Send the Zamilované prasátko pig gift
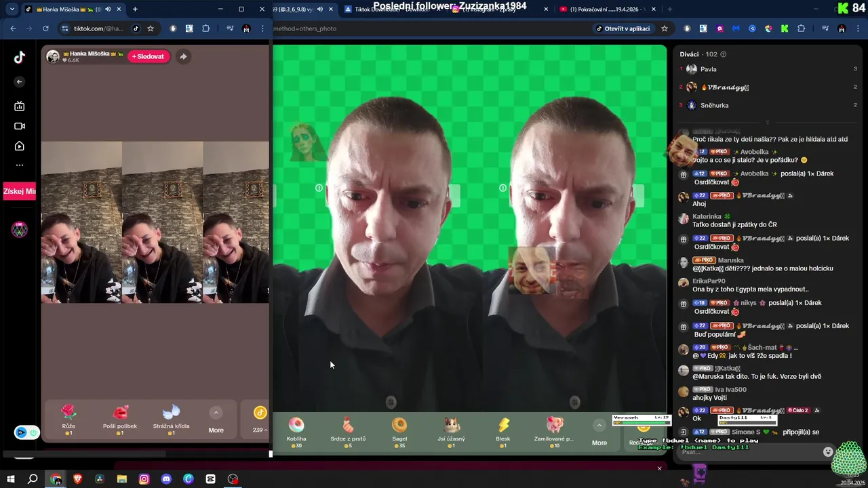The width and height of the screenshot is (868, 488). point(554,432)
